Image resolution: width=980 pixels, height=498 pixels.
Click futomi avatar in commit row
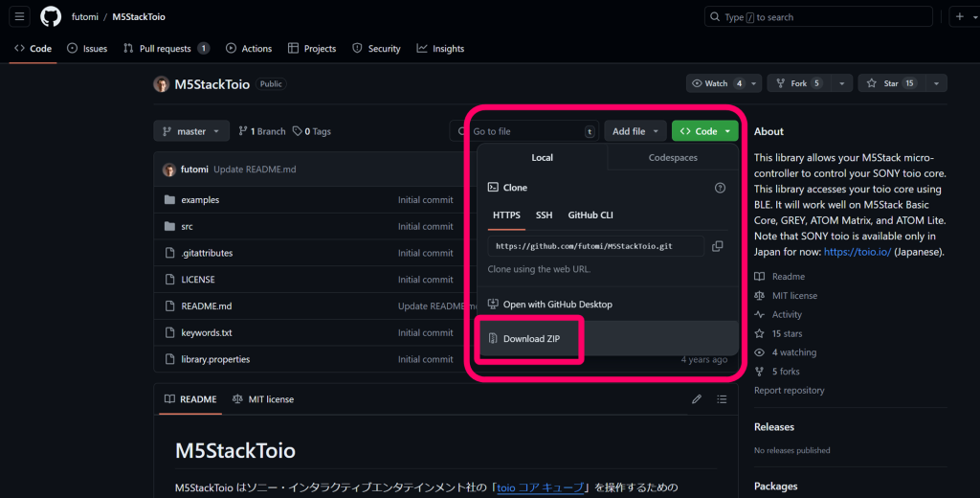(x=168, y=170)
